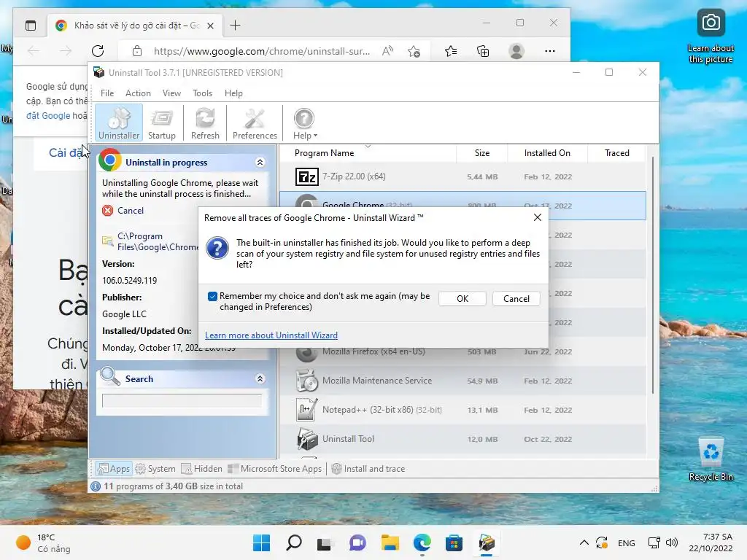
Task: Open the Windows Start menu
Action: [x=262, y=542]
